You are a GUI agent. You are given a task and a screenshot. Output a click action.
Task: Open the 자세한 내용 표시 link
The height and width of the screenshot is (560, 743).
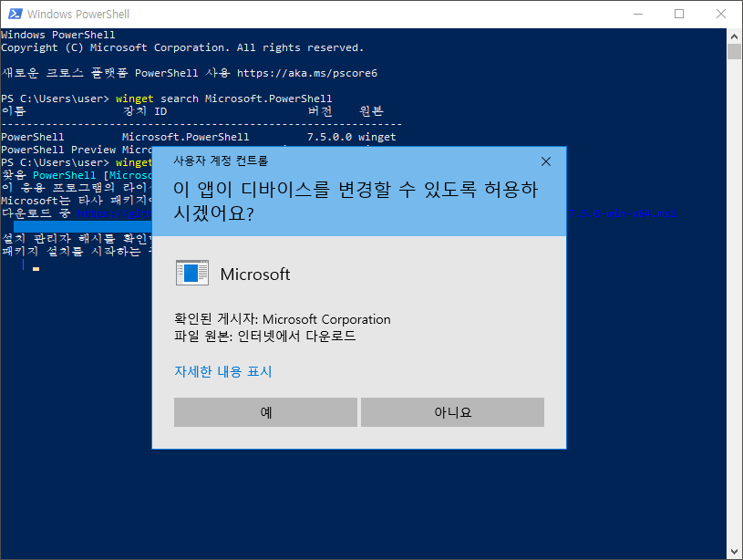point(223,371)
